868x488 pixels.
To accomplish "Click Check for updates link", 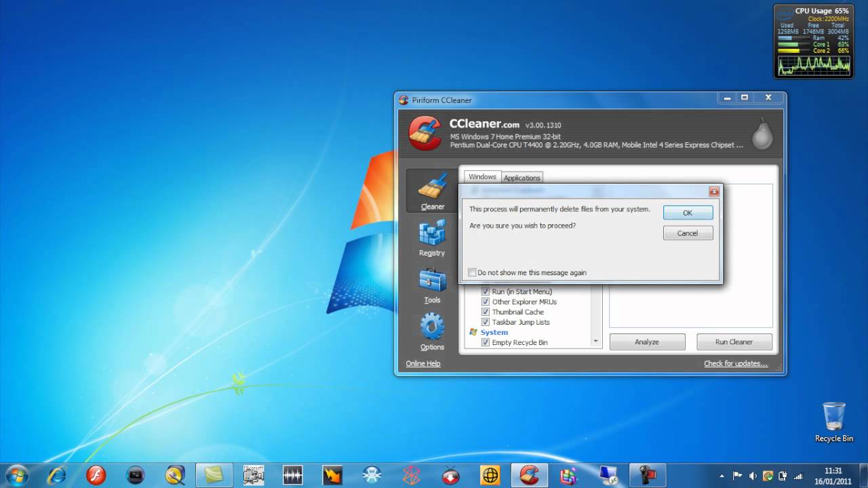I will tap(736, 363).
